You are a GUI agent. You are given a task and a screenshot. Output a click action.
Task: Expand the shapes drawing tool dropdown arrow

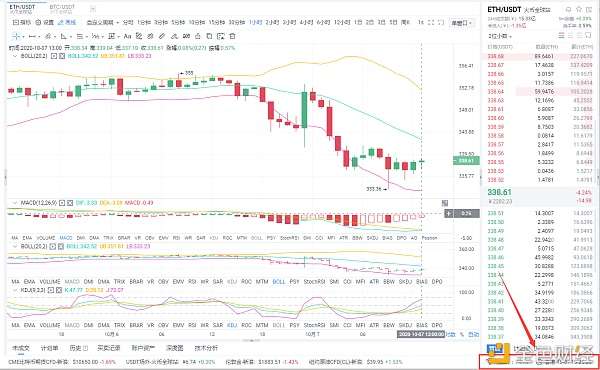(70, 37)
